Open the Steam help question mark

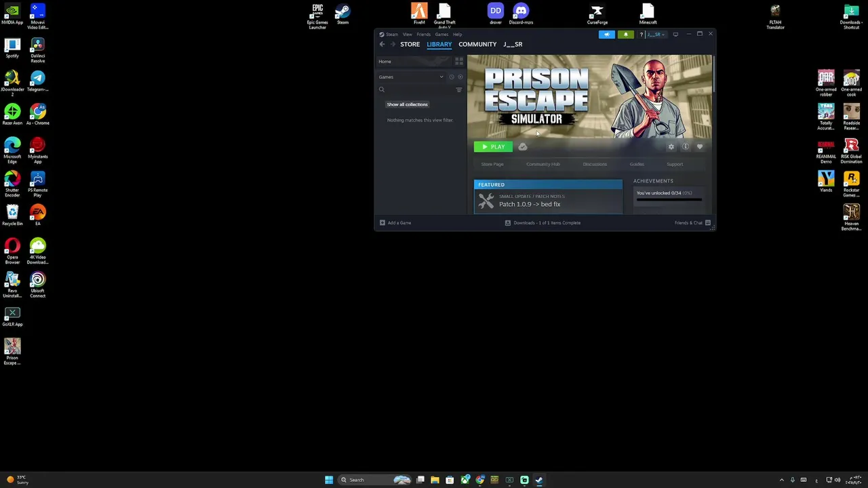tap(641, 35)
